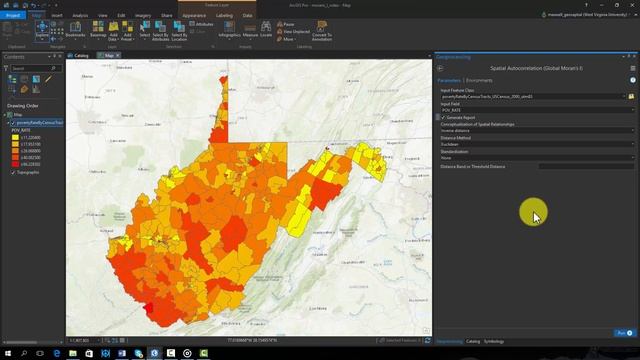This screenshot has width=640, height=360.
Task: Collapse the povertyRateByCensusTract layer legend
Action: click(8, 123)
